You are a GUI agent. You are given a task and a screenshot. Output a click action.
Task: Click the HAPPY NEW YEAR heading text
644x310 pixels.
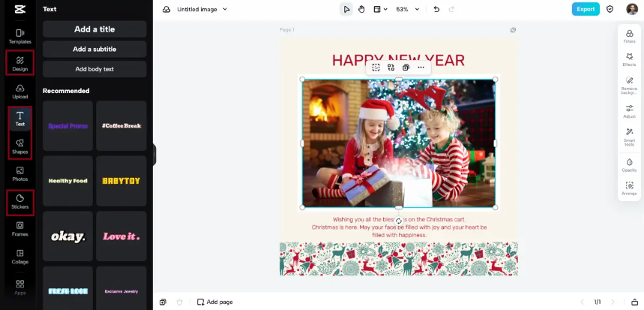[x=398, y=61]
